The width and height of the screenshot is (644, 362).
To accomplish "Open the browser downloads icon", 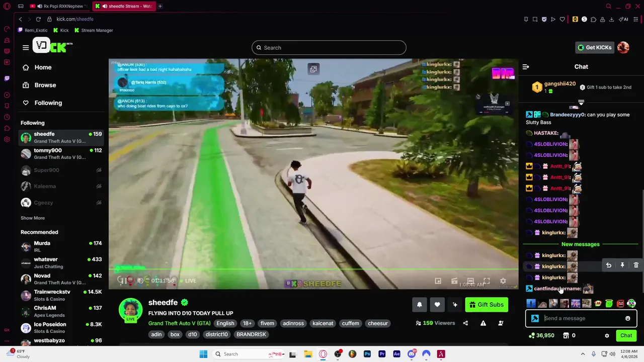I will [611, 19].
